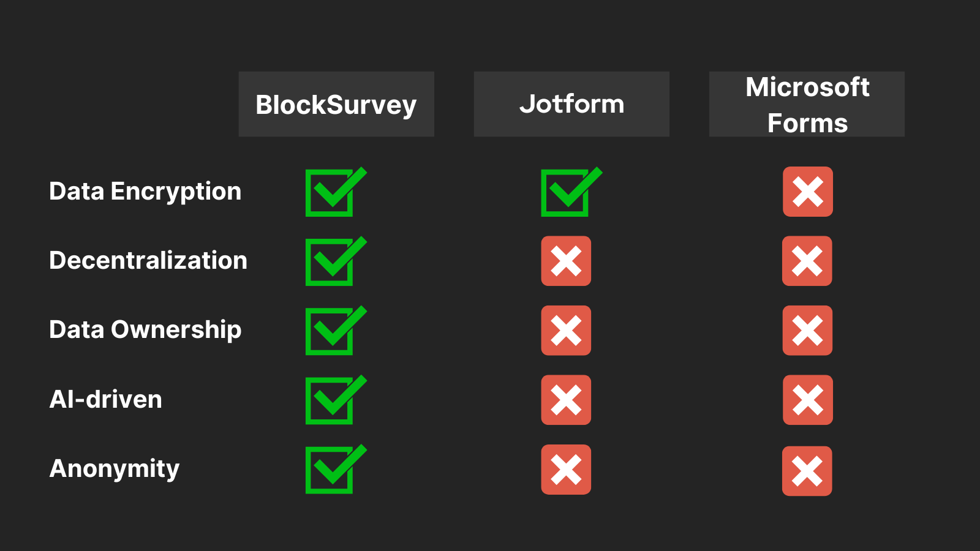The height and width of the screenshot is (551, 980).
Task: Select the BlockSurvey column header
Action: coord(336,104)
